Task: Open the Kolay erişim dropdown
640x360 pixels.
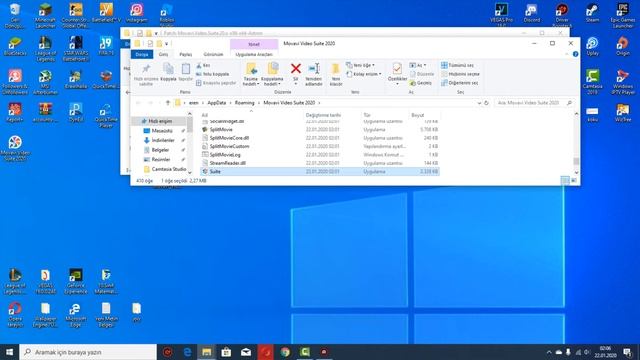Action: 364,74
